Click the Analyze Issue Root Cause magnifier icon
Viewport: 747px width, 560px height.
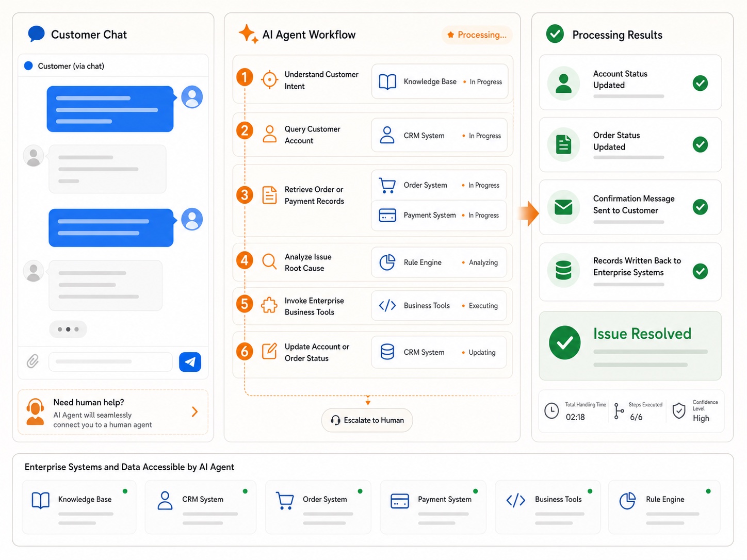pyautogui.click(x=269, y=261)
